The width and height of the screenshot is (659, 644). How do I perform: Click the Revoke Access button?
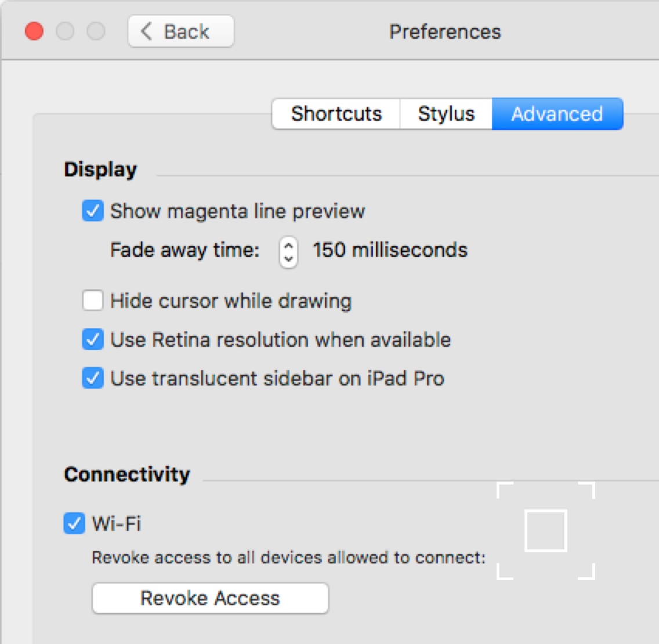tap(209, 598)
